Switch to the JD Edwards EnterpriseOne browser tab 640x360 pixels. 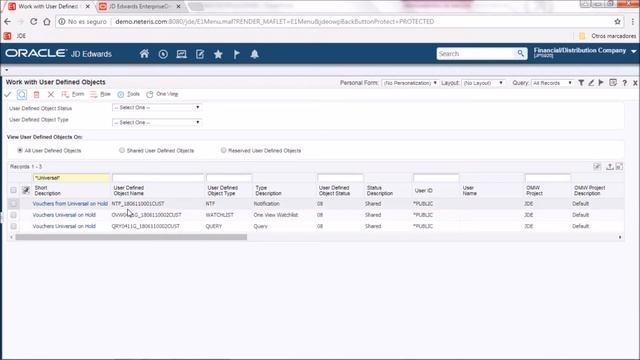pyautogui.click(x=139, y=7)
